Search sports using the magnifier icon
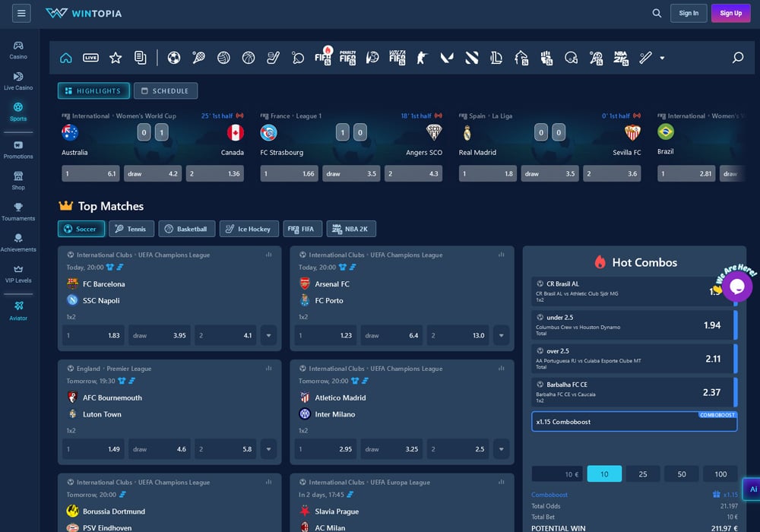This screenshot has height=532, width=760. [x=738, y=59]
